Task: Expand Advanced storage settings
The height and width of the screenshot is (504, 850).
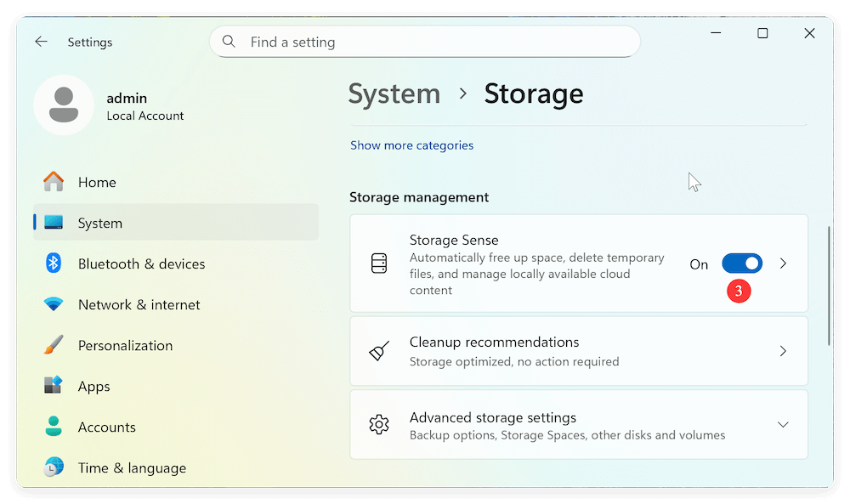Action: tap(783, 425)
